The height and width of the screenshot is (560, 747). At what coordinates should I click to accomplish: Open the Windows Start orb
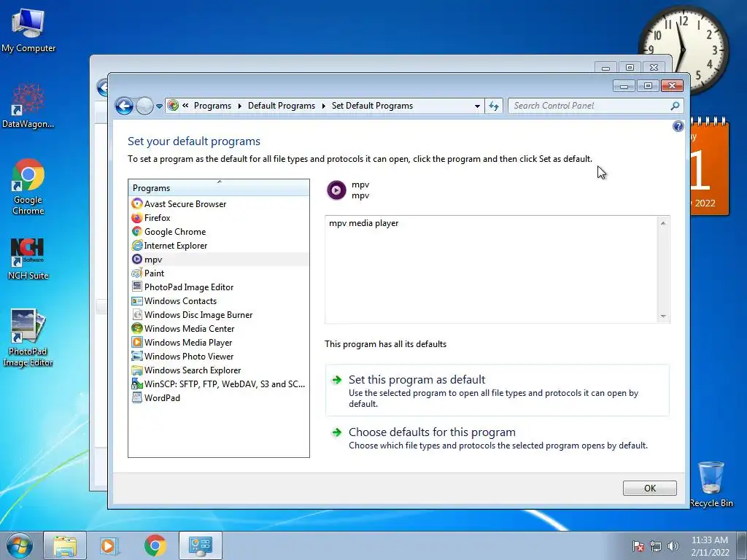(20, 545)
